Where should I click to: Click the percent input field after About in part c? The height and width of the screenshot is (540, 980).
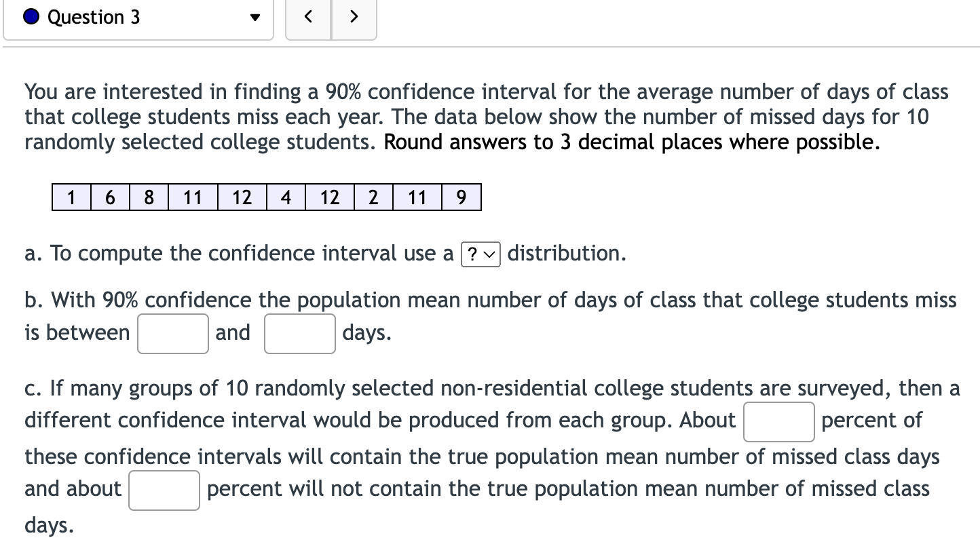pyautogui.click(x=778, y=421)
